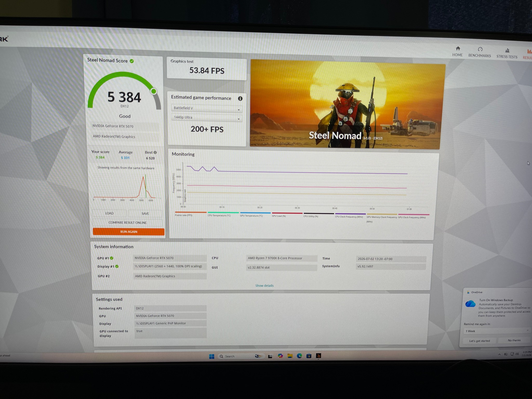Open STRESS TESTS via the bar chart icon
The height and width of the screenshot is (399, 532).
[x=507, y=53]
